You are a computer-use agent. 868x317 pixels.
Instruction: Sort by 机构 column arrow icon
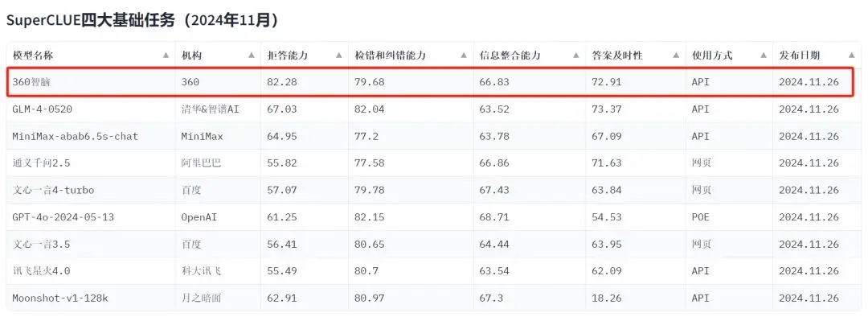point(252,56)
